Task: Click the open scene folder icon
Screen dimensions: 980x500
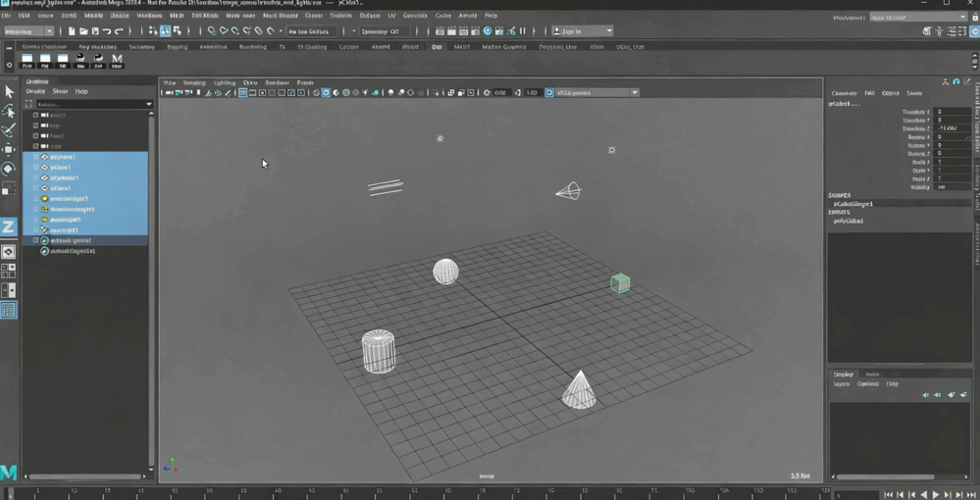Action: click(x=84, y=31)
